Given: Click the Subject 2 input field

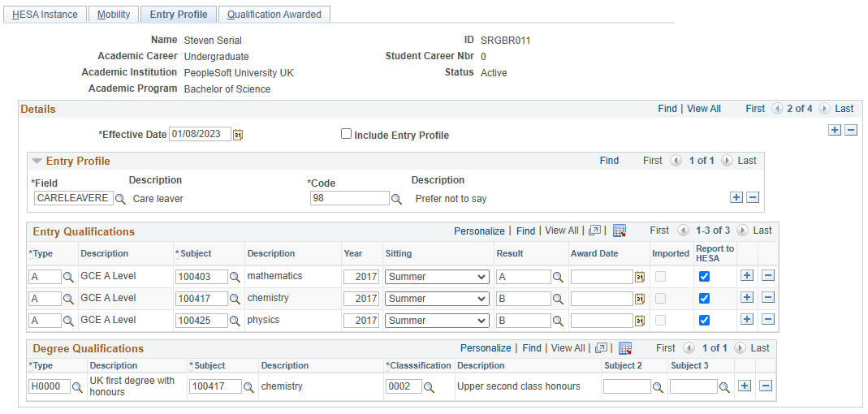Looking at the screenshot, I should [x=626, y=387].
